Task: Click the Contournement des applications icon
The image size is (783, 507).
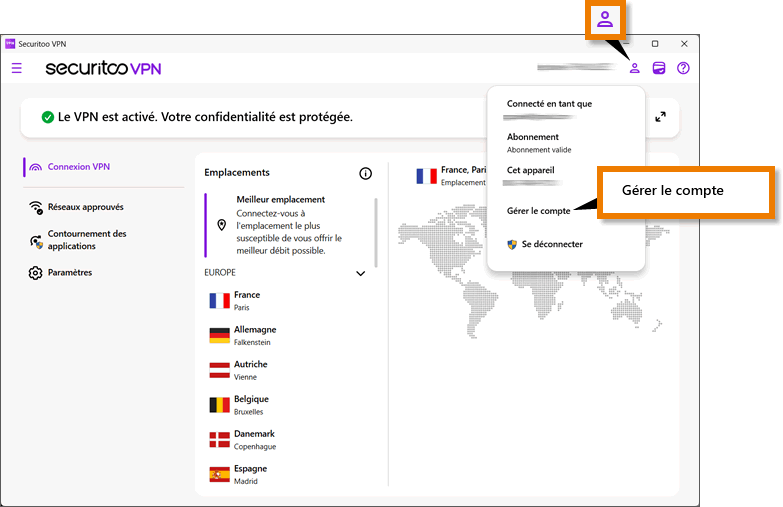Action: tap(36, 241)
